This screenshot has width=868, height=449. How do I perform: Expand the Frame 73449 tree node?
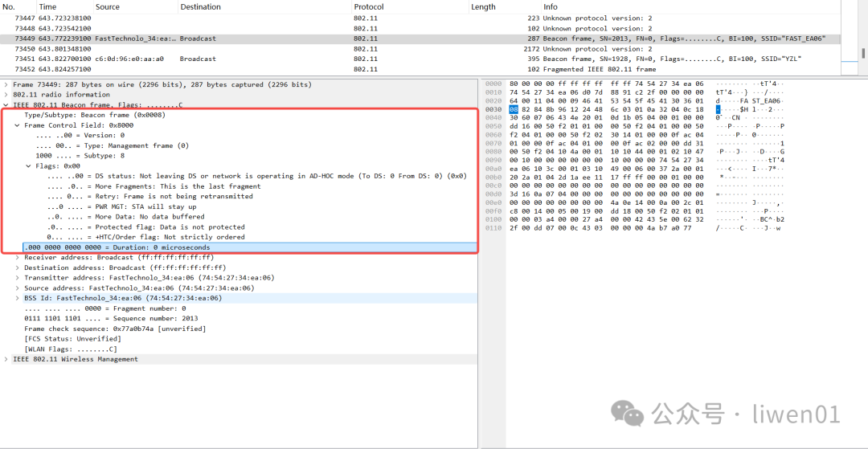click(6, 84)
